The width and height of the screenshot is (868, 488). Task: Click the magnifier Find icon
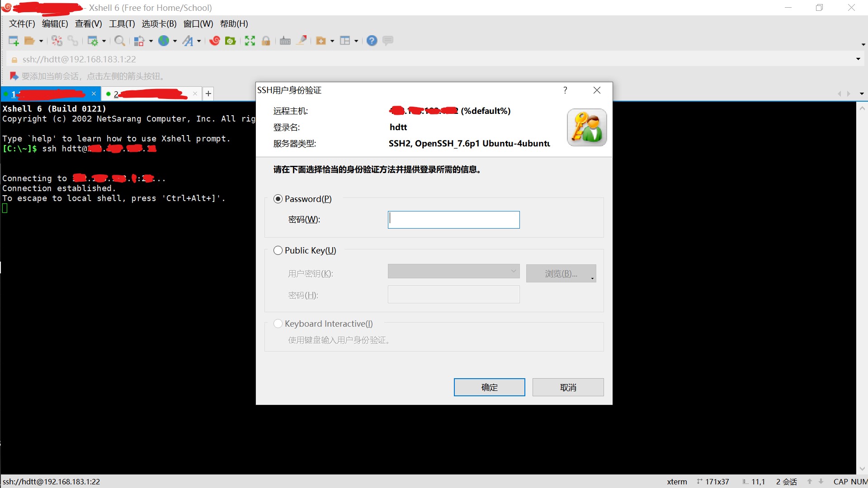click(120, 41)
